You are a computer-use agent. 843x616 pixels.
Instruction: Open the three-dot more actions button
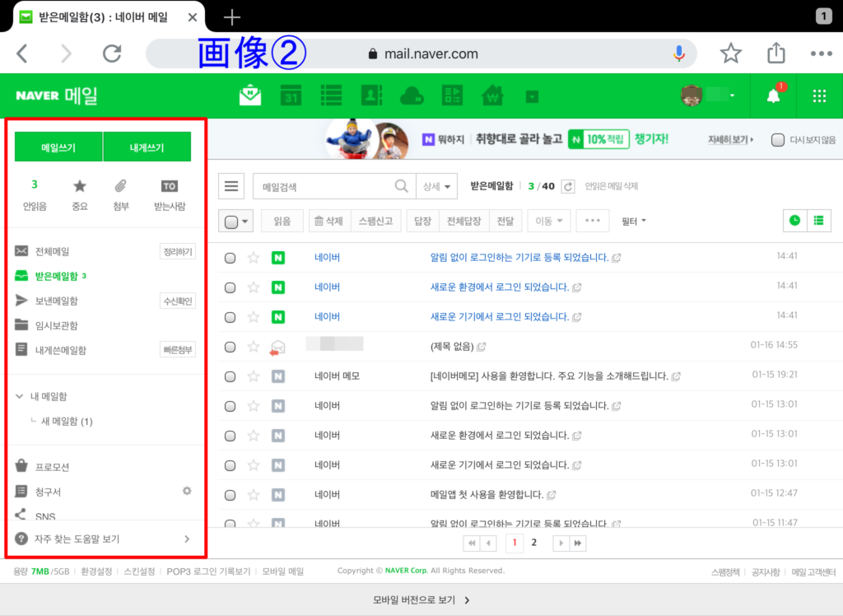coord(593,221)
